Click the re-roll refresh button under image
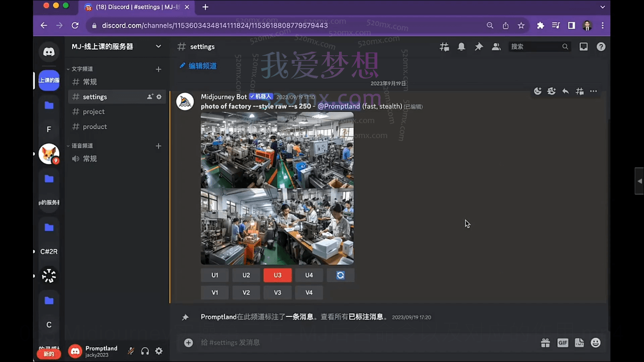This screenshot has width=644, height=362. (x=340, y=275)
